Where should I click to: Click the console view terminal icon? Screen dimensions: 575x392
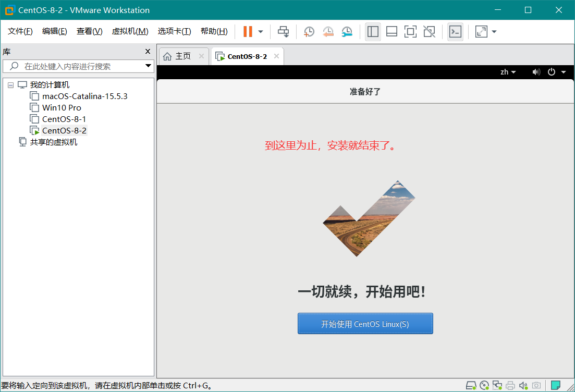click(x=455, y=32)
